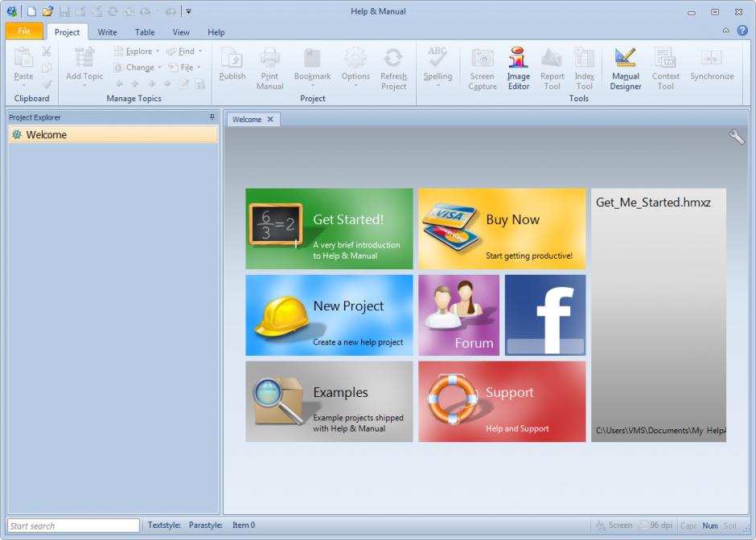
Task: Click the Refresh Project icon
Action: point(393,58)
